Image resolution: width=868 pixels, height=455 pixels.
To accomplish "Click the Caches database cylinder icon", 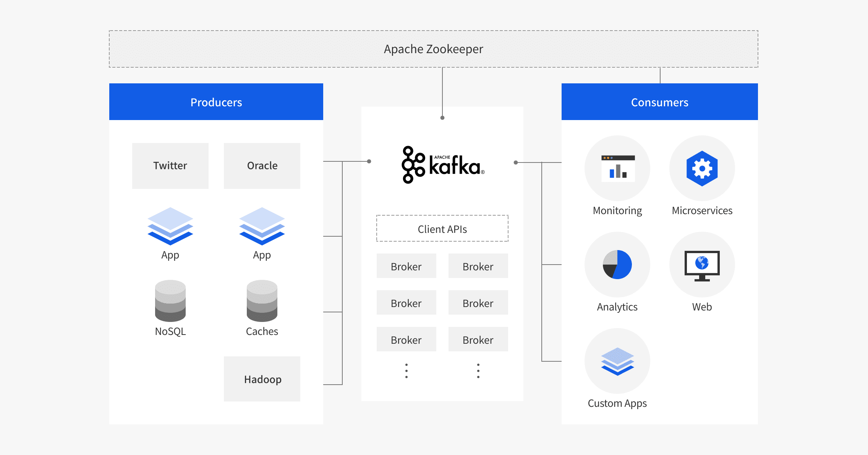I will (262, 301).
